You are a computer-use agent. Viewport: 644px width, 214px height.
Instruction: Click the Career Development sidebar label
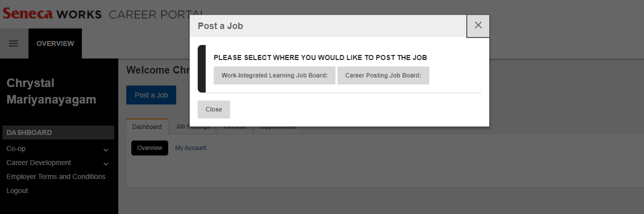[38, 162]
